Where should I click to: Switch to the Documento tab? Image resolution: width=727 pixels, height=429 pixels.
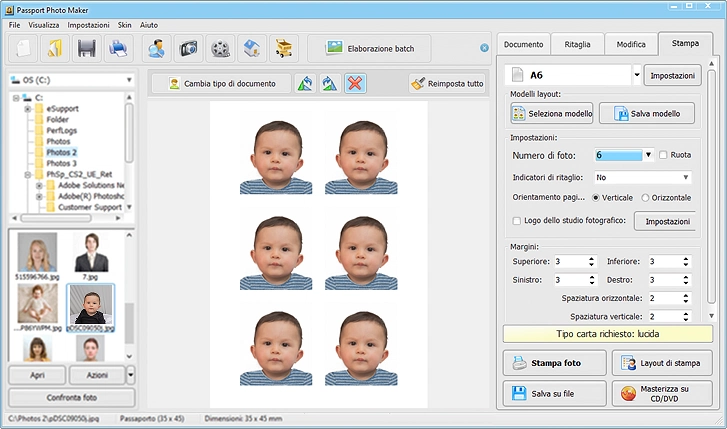[x=523, y=45]
